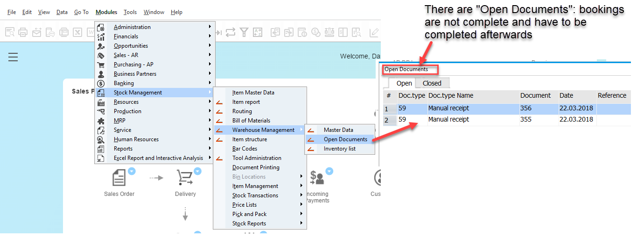This screenshot has height=238, width=644.
Task: Select Stock Management in Modules menu
Action: pyautogui.click(x=155, y=93)
